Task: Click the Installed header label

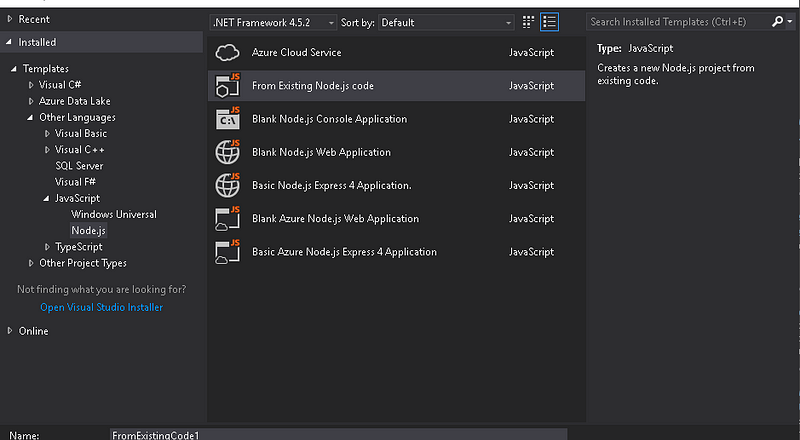Action: tap(37, 42)
